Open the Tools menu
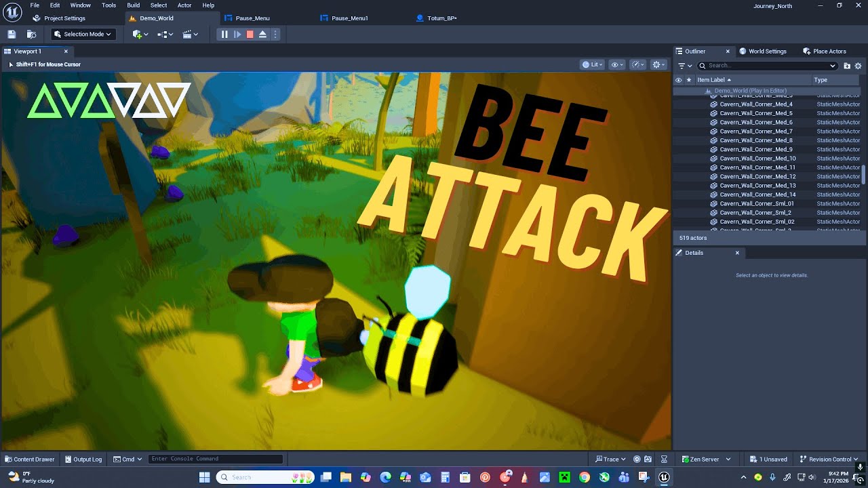This screenshot has width=868, height=488. [108, 5]
